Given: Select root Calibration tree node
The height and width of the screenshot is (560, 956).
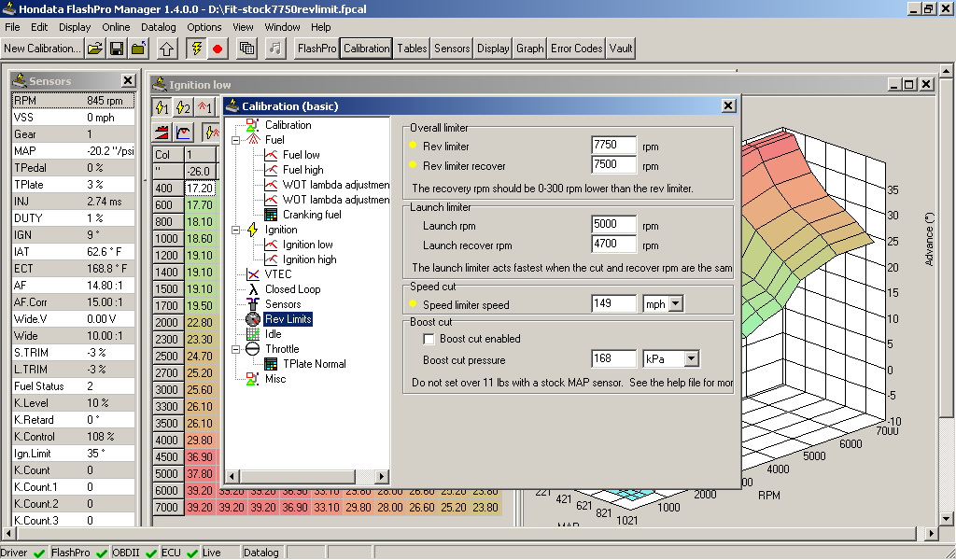Looking at the screenshot, I should click(x=288, y=125).
